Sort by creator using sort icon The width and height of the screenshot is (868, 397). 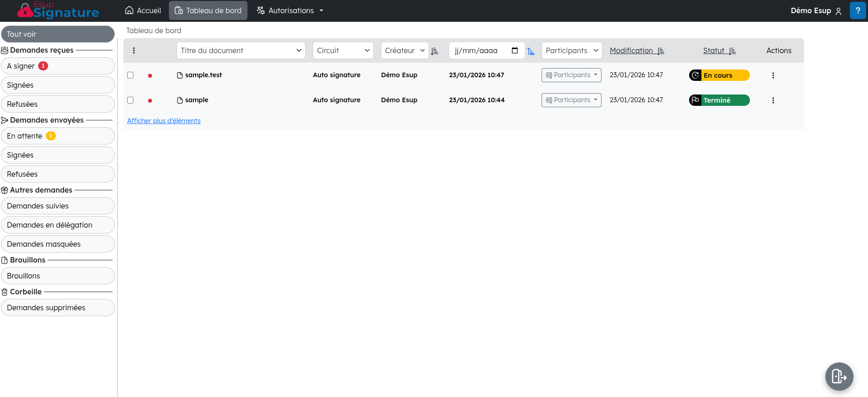(x=434, y=51)
